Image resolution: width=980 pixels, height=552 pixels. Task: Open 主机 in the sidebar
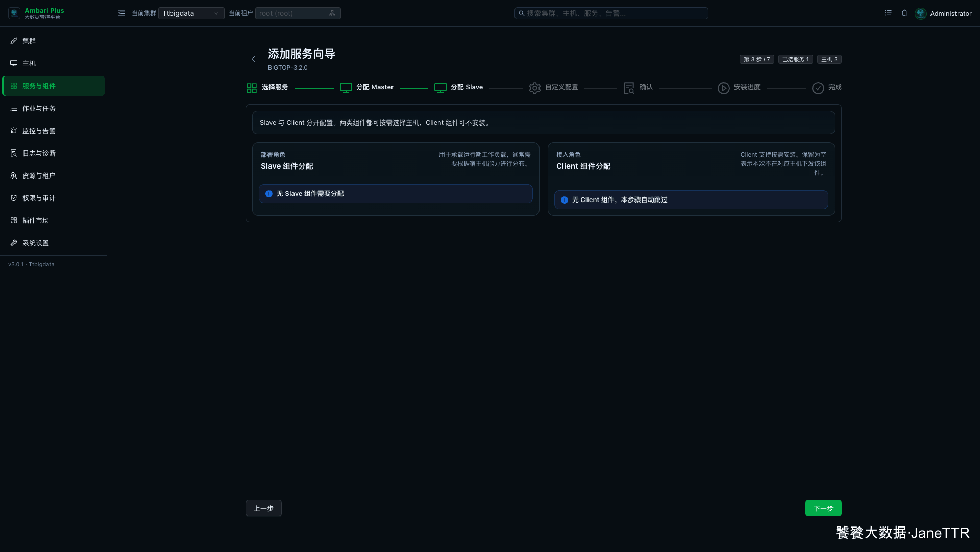tap(54, 63)
